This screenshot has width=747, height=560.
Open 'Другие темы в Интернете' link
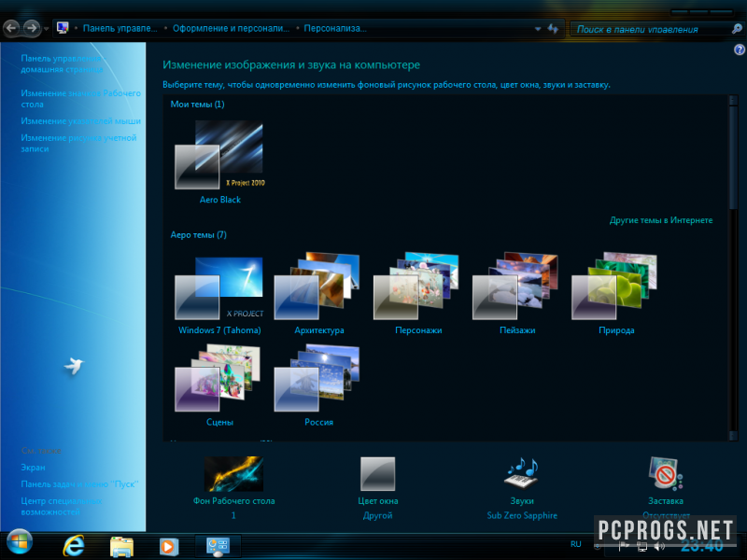pyautogui.click(x=661, y=220)
